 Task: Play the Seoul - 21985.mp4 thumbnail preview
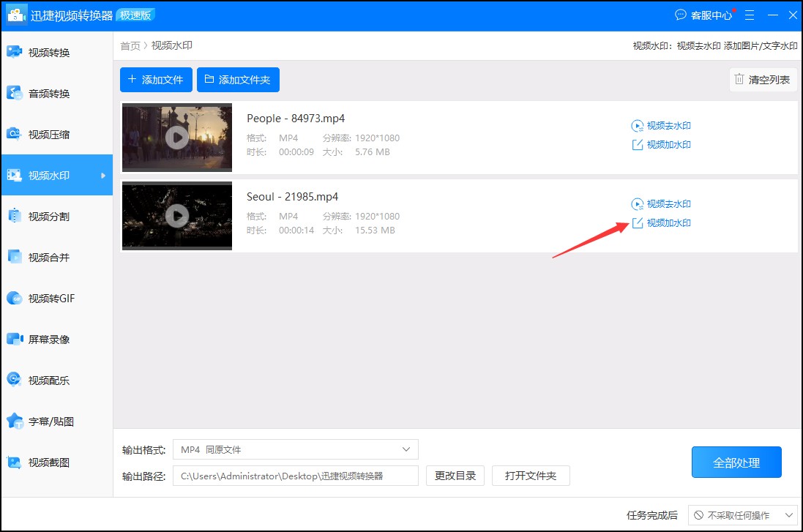tap(177, 215)
